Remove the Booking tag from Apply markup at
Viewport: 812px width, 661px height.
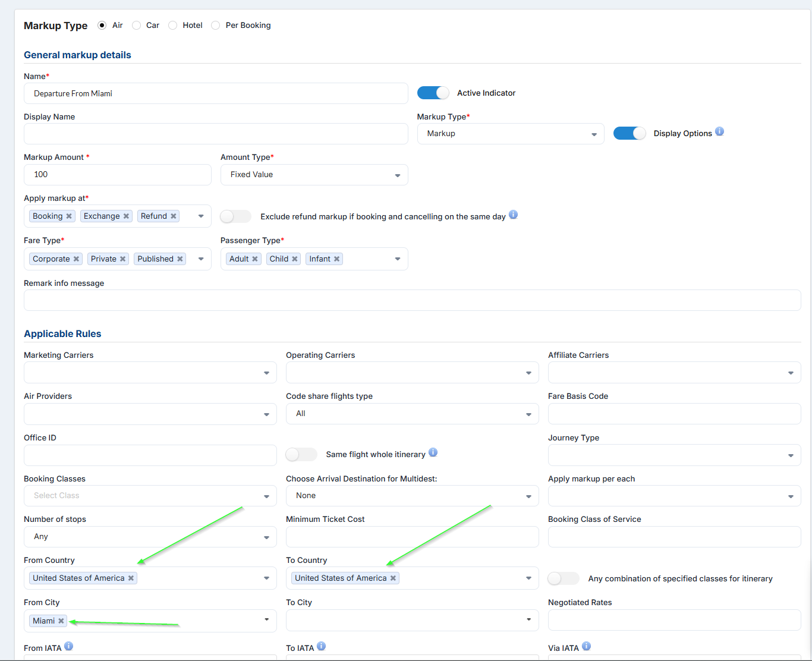(x=69, y=216)
